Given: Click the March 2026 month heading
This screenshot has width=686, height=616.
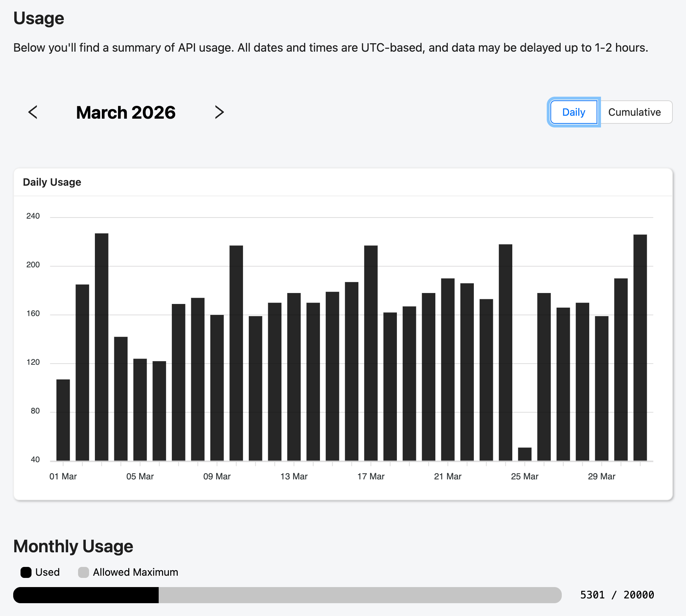Looking at the screenshot, I should pos(126,112).
